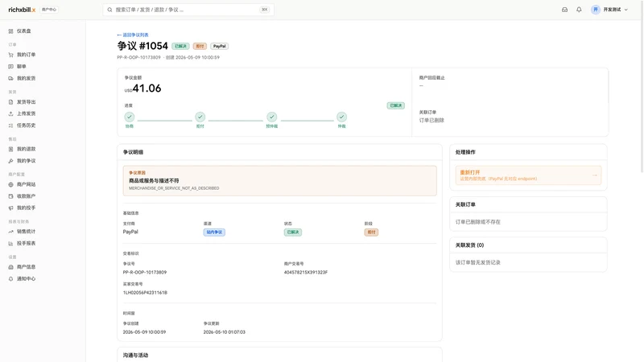Image resolution: width=644 pixels, height=362 pixels.
Task: Click the 沟通与活动 section header
Action: [135, 356]
